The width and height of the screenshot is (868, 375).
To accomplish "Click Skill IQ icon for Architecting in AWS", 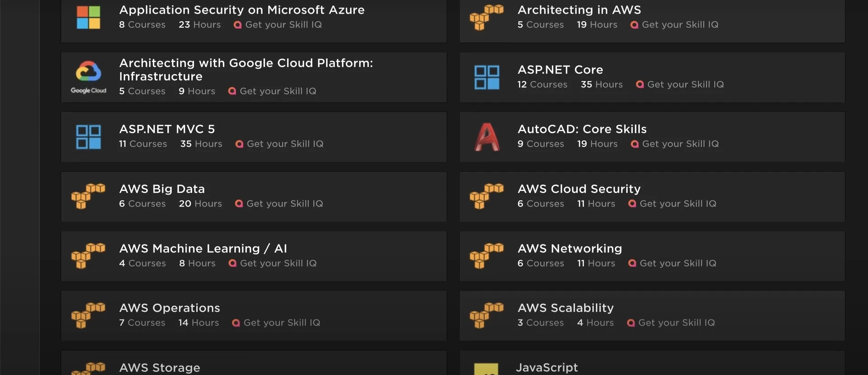I will click(634, 25).
